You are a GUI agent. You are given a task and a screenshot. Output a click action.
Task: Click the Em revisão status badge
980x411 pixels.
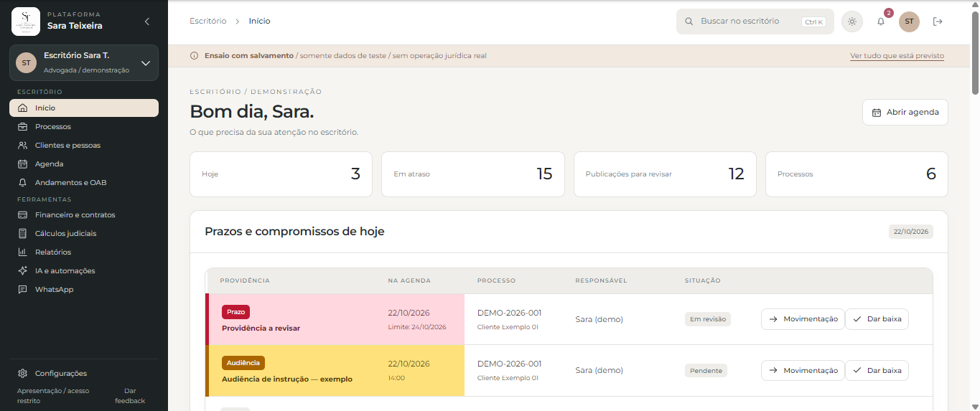tap(708, 319)
